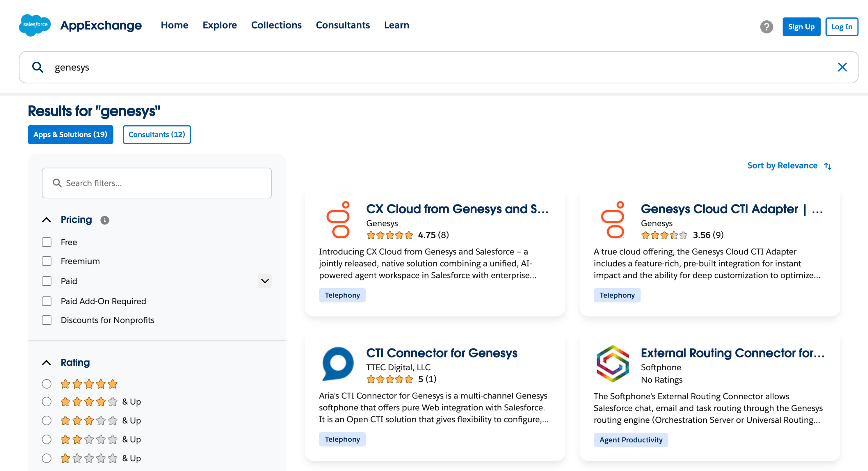This screenshot has width=868, height=471.
Task: Tick Discounts for Nonprofits checkbox
Action: tap(46, 320)
